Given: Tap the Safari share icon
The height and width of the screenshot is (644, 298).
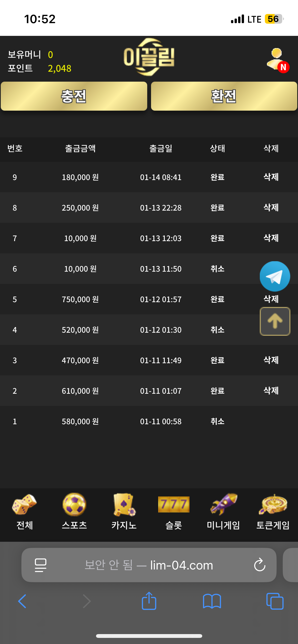Looking at the screenshot, I should 149,601.
